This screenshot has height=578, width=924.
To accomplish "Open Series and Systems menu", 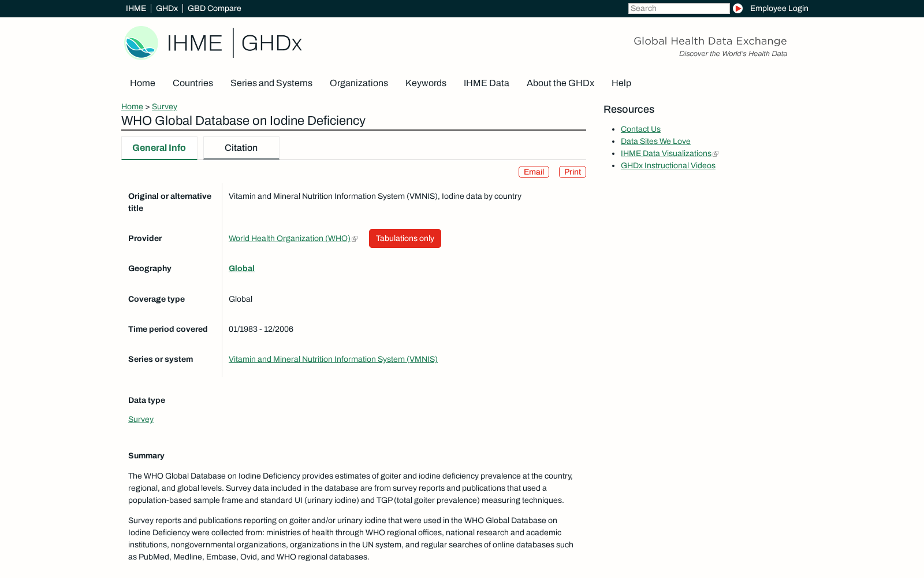I will pos(271,83).
